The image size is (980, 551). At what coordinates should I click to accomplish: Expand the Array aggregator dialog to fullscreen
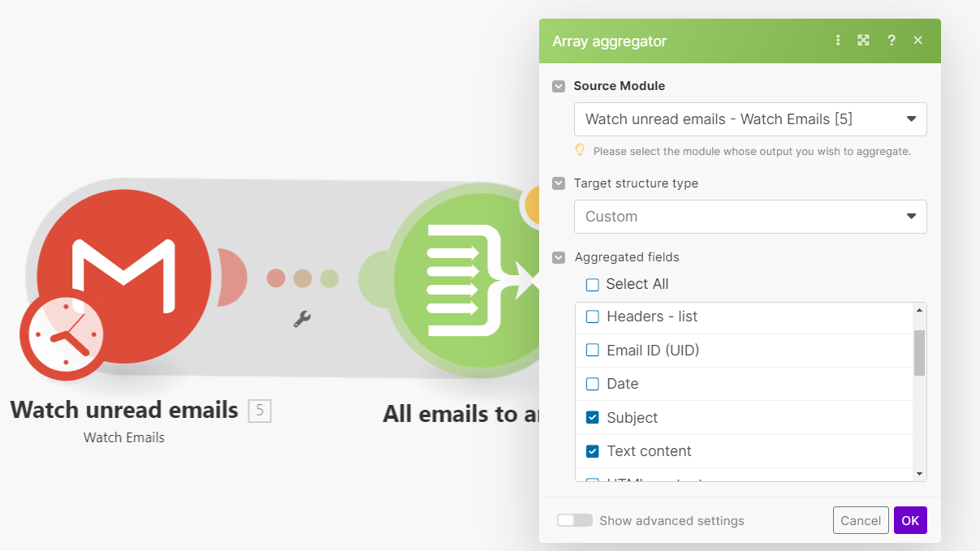coord(864,41)
